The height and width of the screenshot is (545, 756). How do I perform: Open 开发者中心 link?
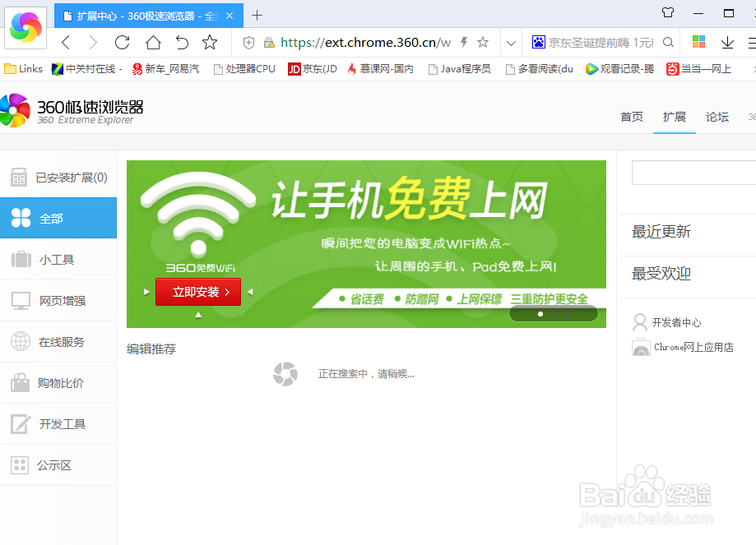coord(667,322)
